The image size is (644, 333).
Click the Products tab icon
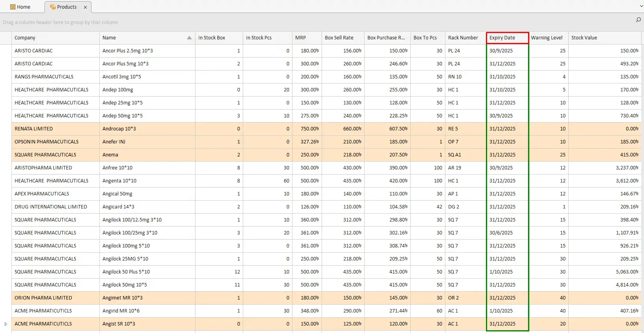pyautogui.click(x=53, y=7)
